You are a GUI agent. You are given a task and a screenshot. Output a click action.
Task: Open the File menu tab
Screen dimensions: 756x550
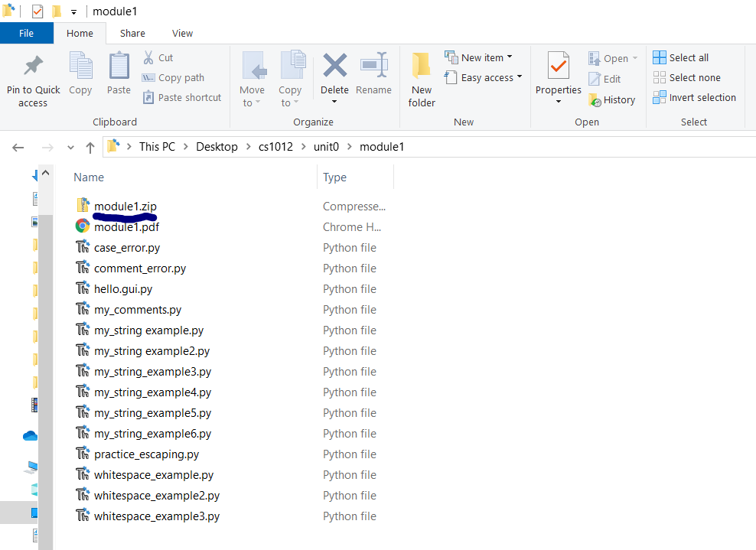tap(26, 33)
